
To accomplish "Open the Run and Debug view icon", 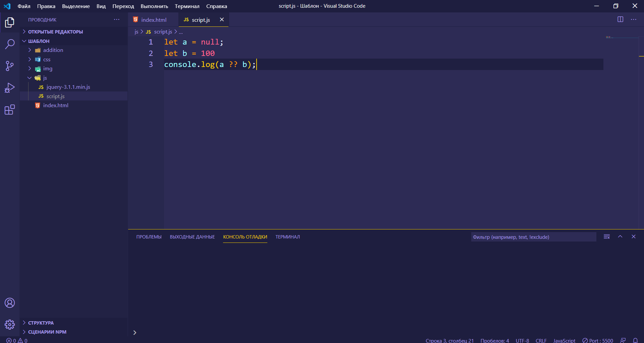I will pyautogui.click(x=10, y=88).
